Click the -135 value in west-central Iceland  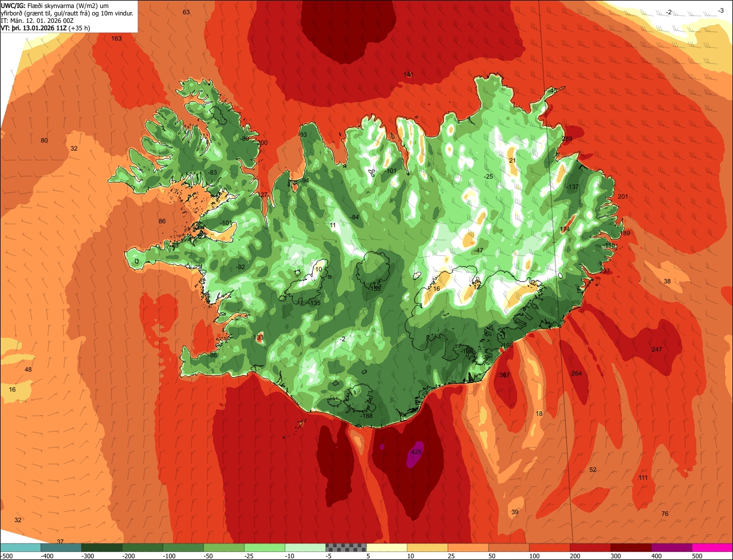click(314, 303)
